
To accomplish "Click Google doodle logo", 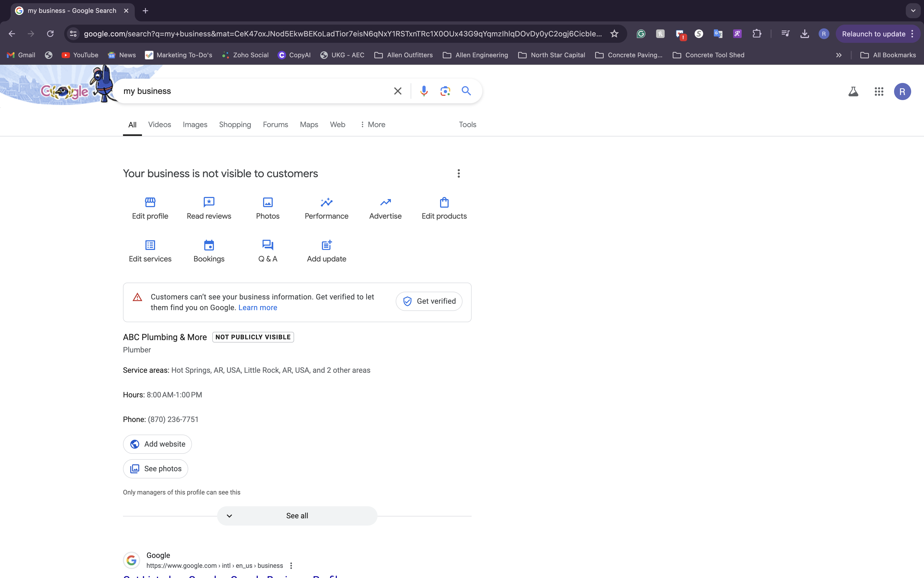I will (x=64, y=91).
